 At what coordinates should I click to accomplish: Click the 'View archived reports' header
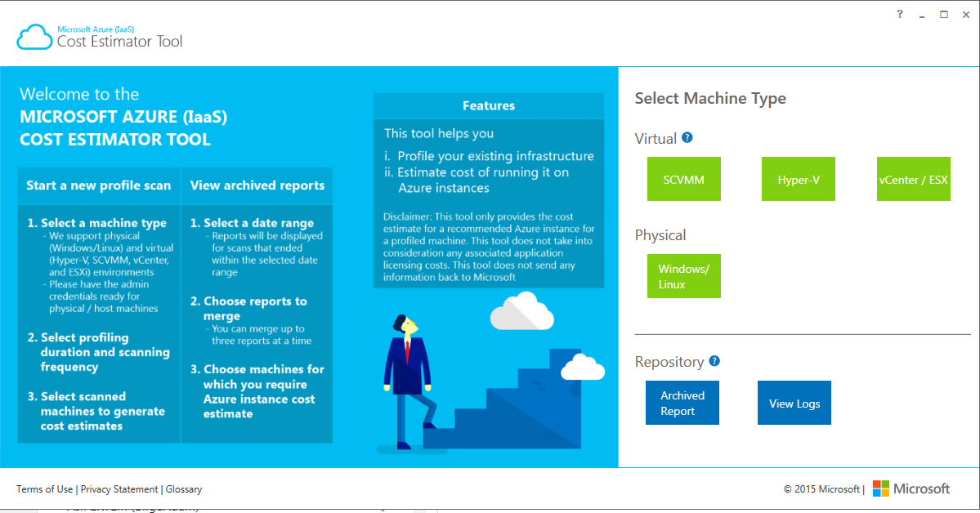(257, 185)
